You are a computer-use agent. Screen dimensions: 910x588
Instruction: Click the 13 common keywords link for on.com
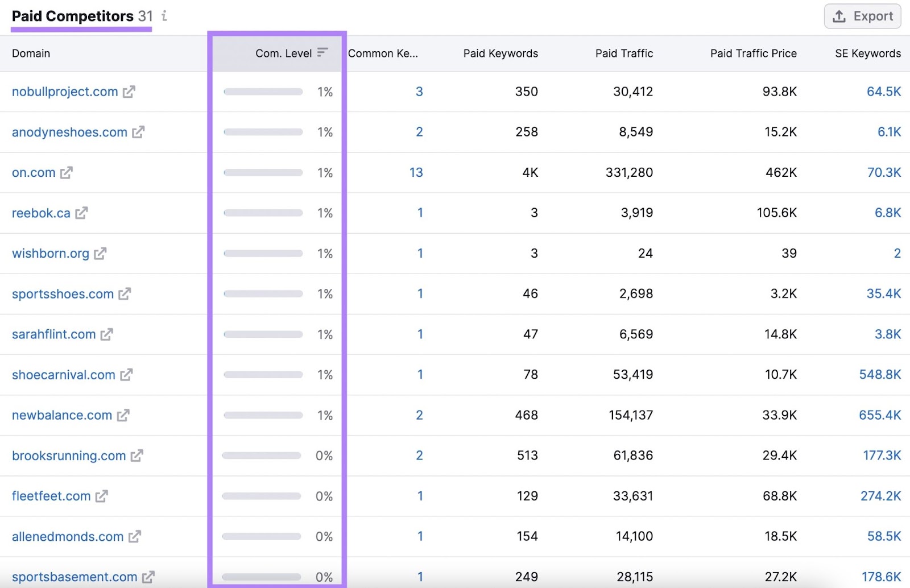click(417, 172)
